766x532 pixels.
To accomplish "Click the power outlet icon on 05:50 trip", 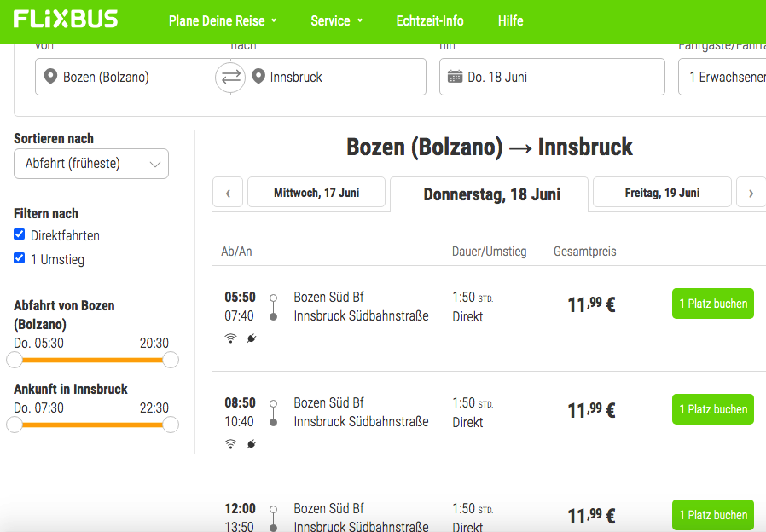I will (251, 338).
